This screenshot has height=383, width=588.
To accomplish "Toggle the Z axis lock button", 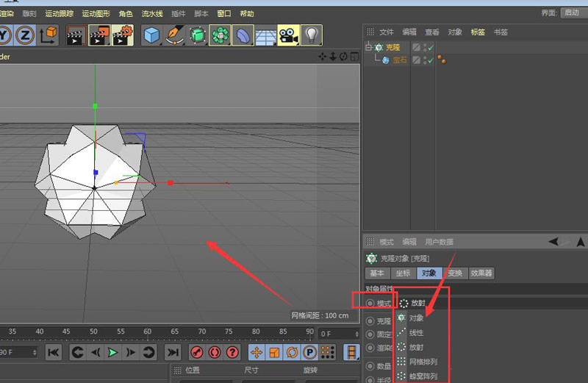I will tap(24, 35).
